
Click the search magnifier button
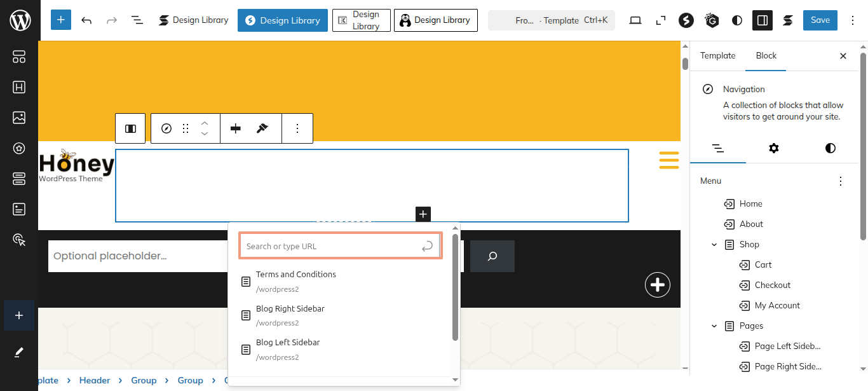click(x=492, y=256)
